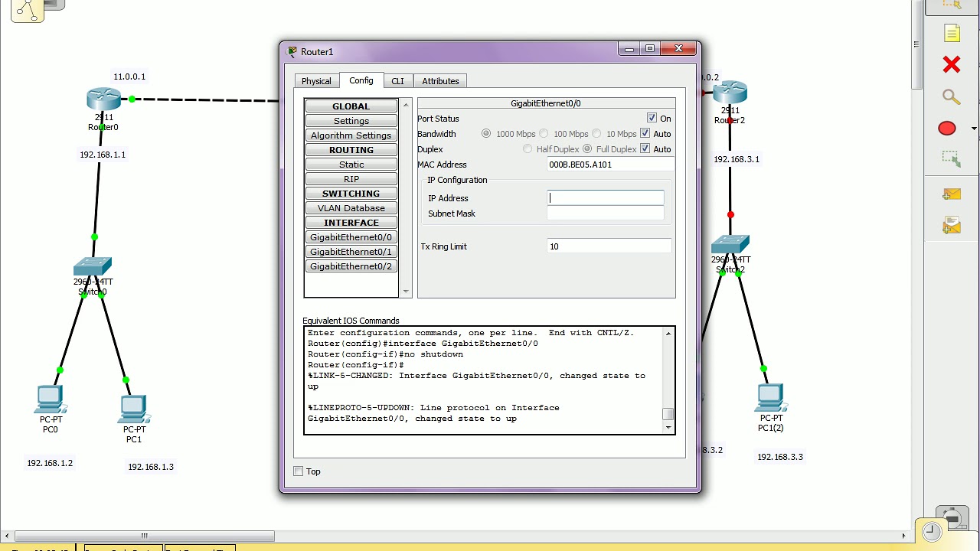
Task: Click the 192.168.1.2 label
Action: tap(50, 463)
